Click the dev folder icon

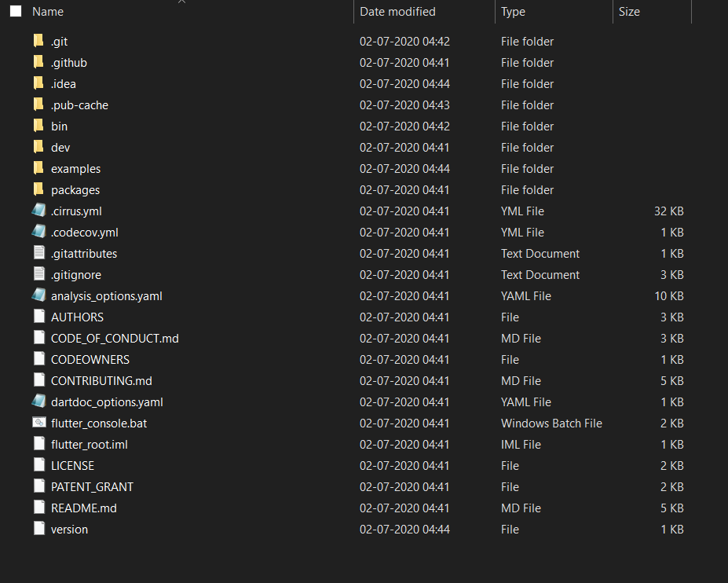pyautogui.click(x=39, y=147)
